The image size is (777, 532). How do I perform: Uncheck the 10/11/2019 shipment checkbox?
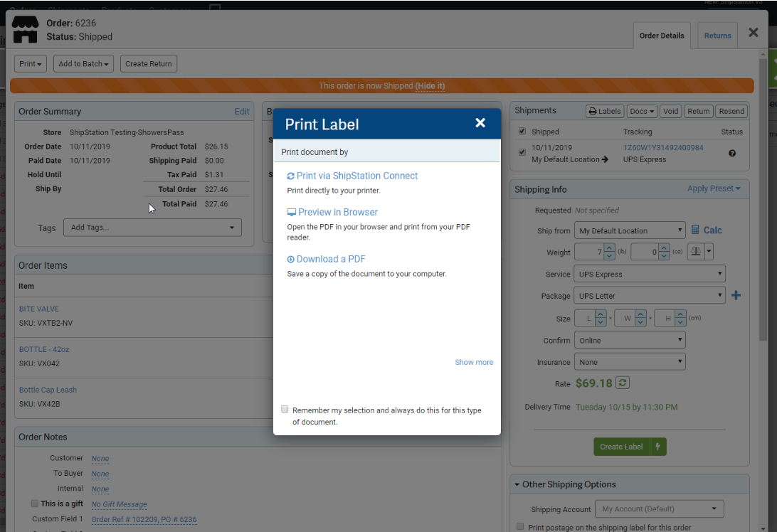click(x=522, y=152)
